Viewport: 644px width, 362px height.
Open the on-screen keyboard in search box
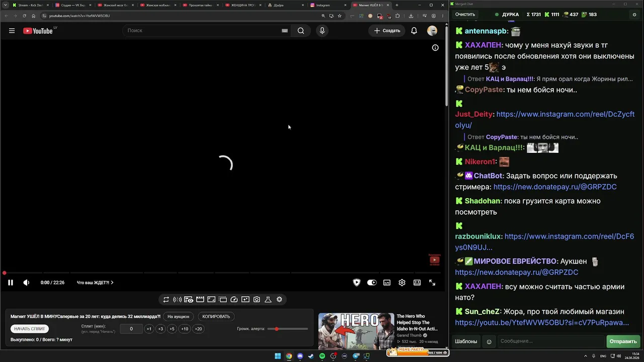pyautogui.click(x=285, y=31)
